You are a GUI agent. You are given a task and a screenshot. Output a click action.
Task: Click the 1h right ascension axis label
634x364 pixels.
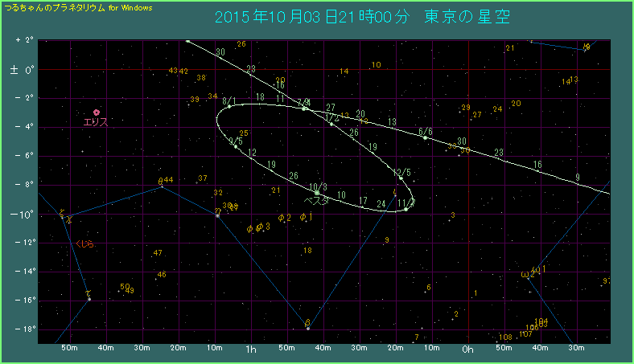click(x=251, y=350)
